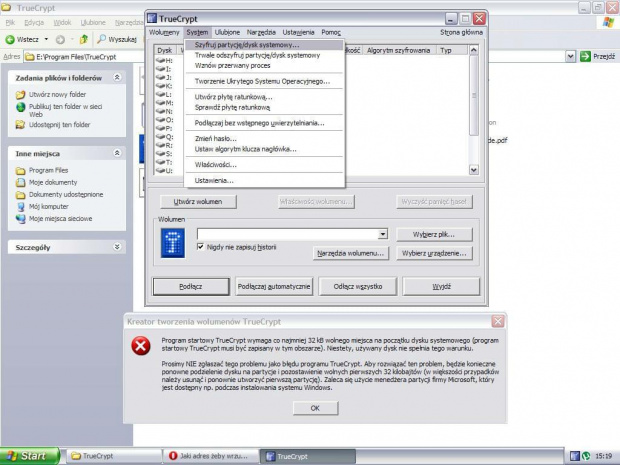The width and height of the screenshot is (620, 465).
Task: Select drive U: in the TrueCrypt list
Action: pyautogui.click(x=164, y=170)
